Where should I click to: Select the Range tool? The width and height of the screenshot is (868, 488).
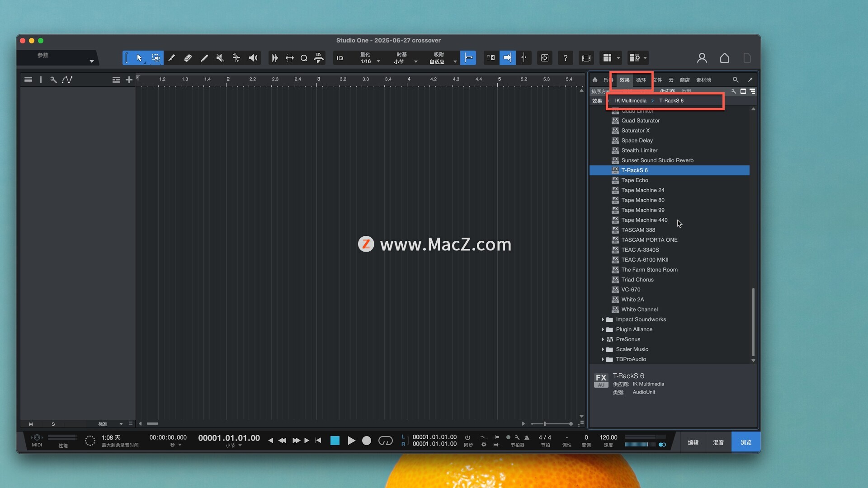pyautogui.click(x=156, y=58)
